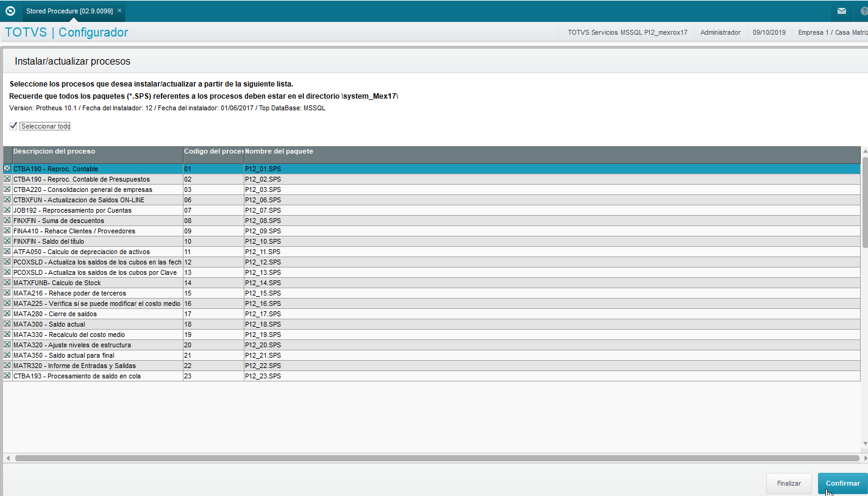The width and height of the screenshot is (868, 496).
Task: Click Empresa 1 / Casa Matriz label
Action: click(833, 32)
